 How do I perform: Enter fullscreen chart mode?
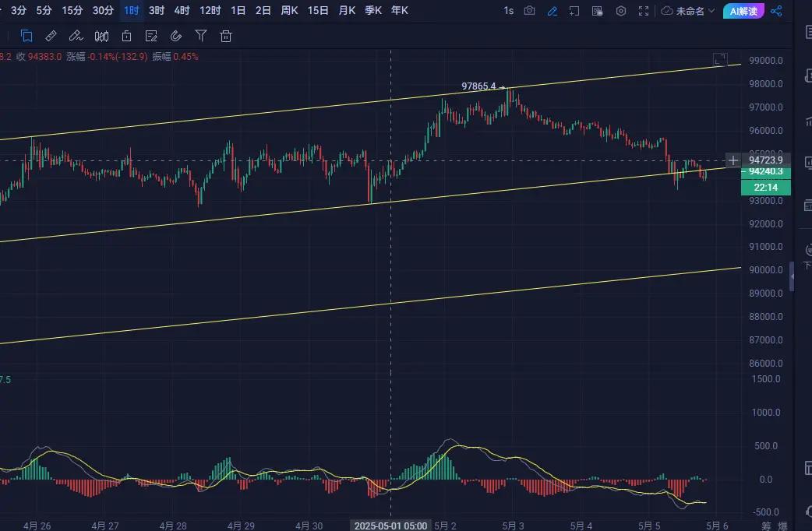pyautogui.click(x=644, y=11)
